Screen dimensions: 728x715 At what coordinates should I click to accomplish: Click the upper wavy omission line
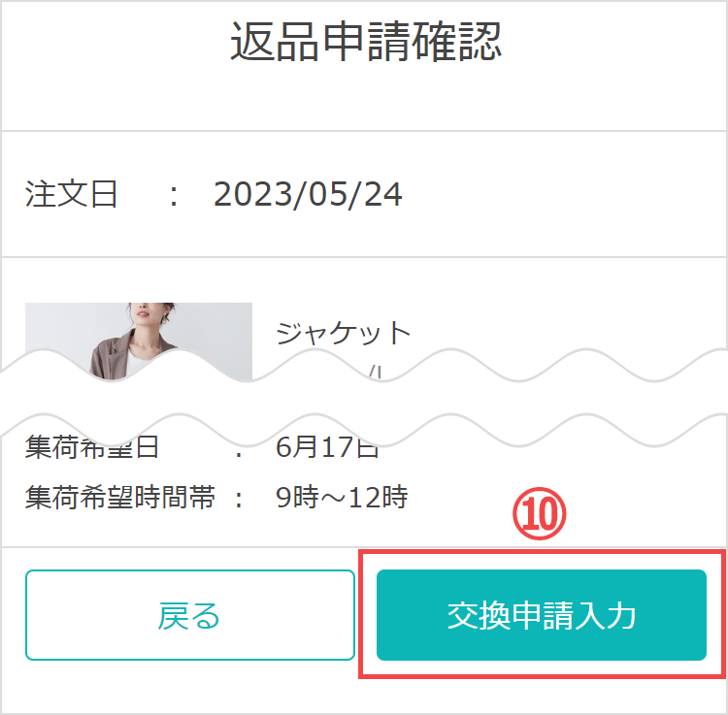[x=364, y=366]
